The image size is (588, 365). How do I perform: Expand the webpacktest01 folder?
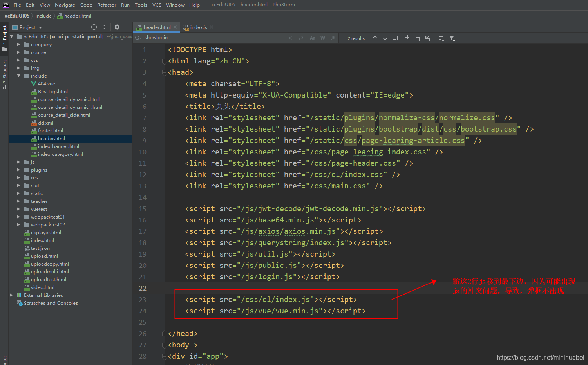tap(18, 217)
